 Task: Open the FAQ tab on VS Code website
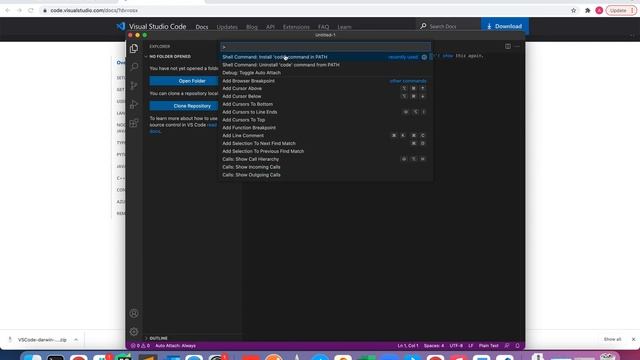(323, 27)
